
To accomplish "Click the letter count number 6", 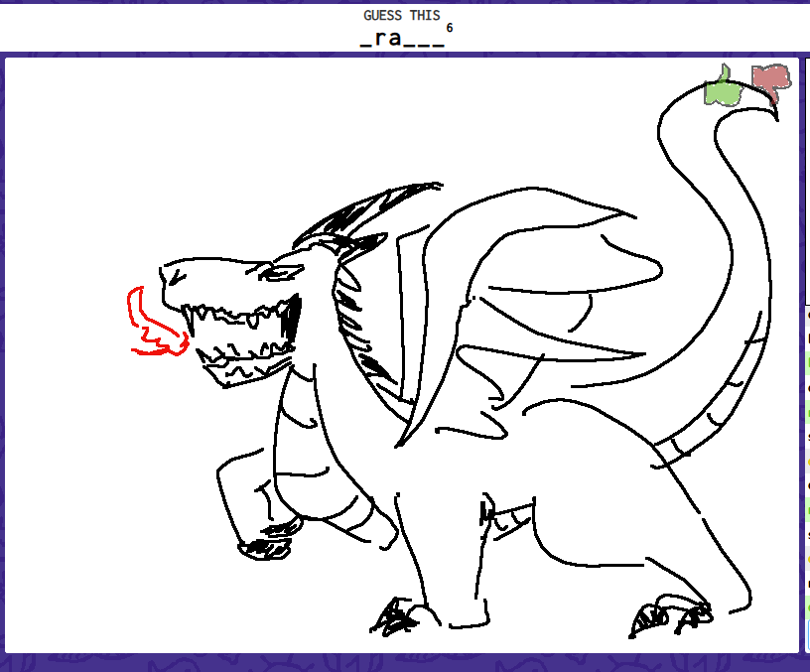I will click(x=450, y=28).
